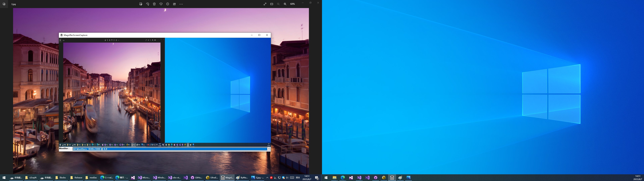Click the volume speaker tray icon

[287, 178]
